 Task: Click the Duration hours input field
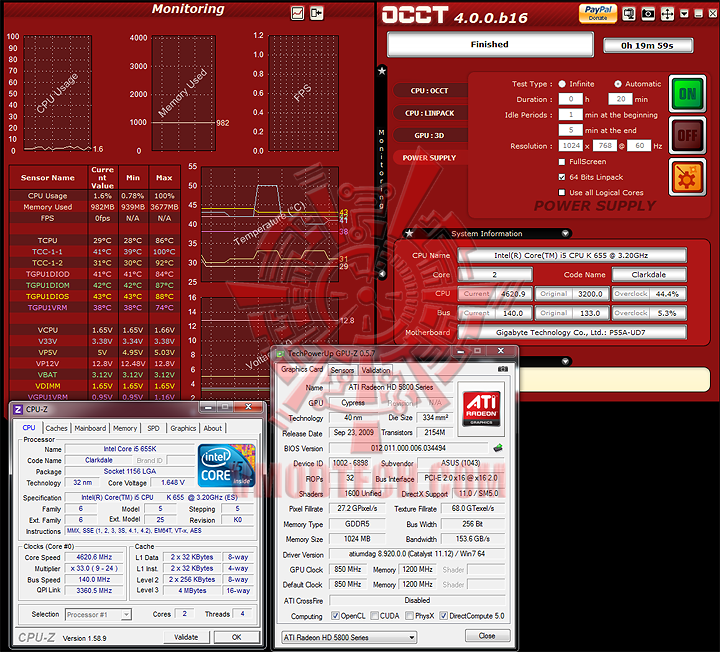point(571,99)
